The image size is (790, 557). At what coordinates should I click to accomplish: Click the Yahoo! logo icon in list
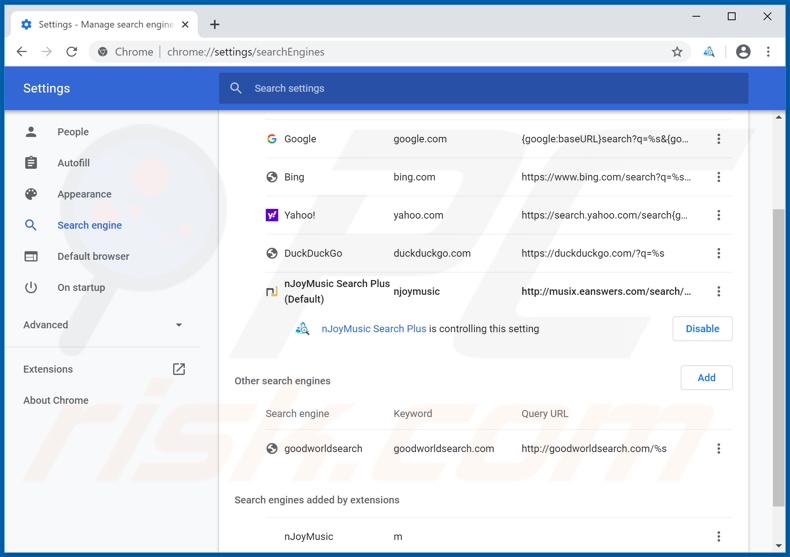(x=272, y=215)
